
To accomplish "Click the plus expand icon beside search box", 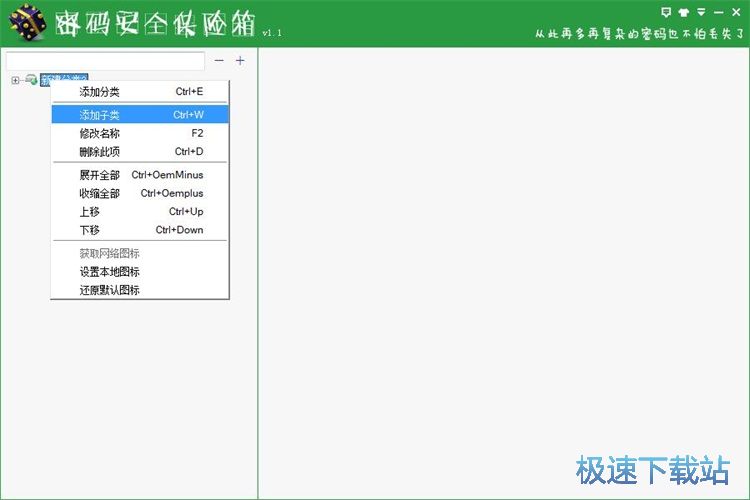I will tap(240, 60).
